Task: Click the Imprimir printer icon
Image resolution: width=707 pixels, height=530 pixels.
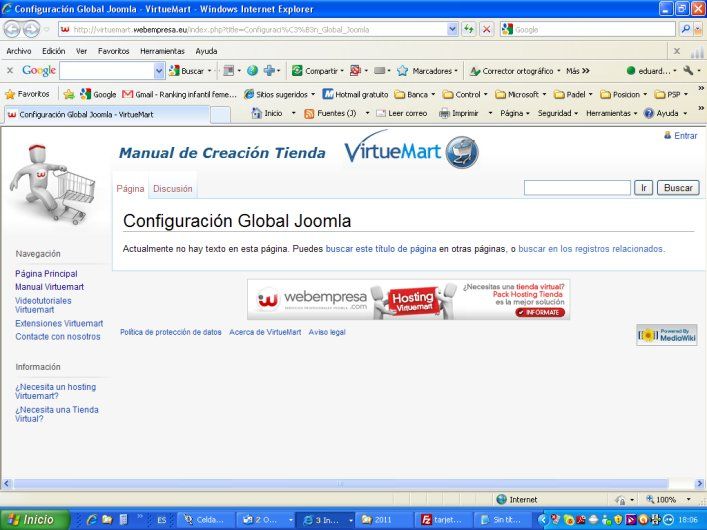Action: coord(444,113)
